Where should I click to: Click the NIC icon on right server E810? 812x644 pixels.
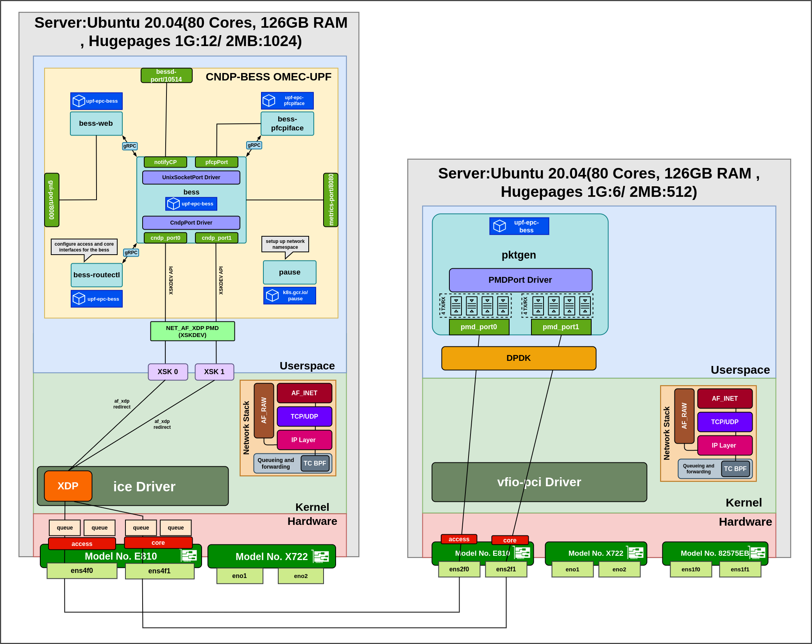522,553
